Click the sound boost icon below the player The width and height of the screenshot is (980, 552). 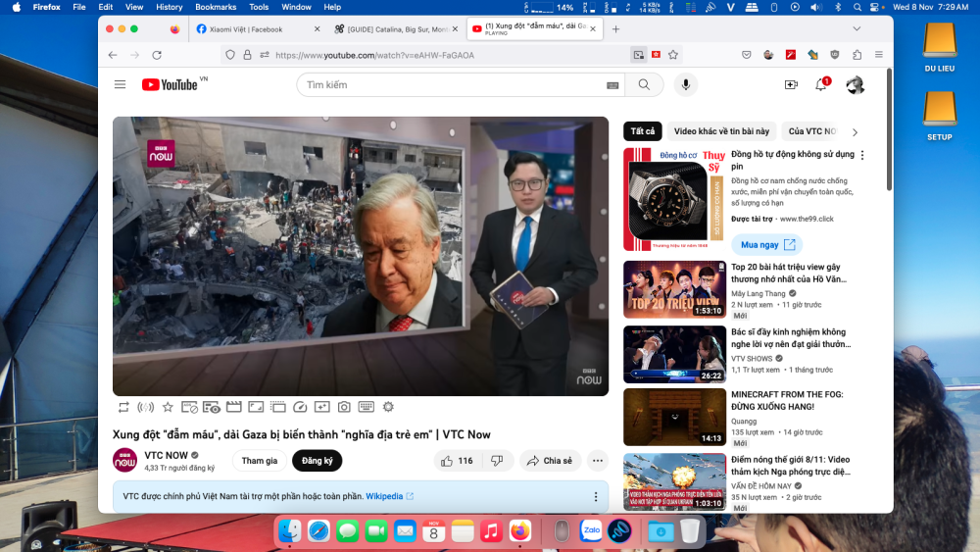click(146, 407)
